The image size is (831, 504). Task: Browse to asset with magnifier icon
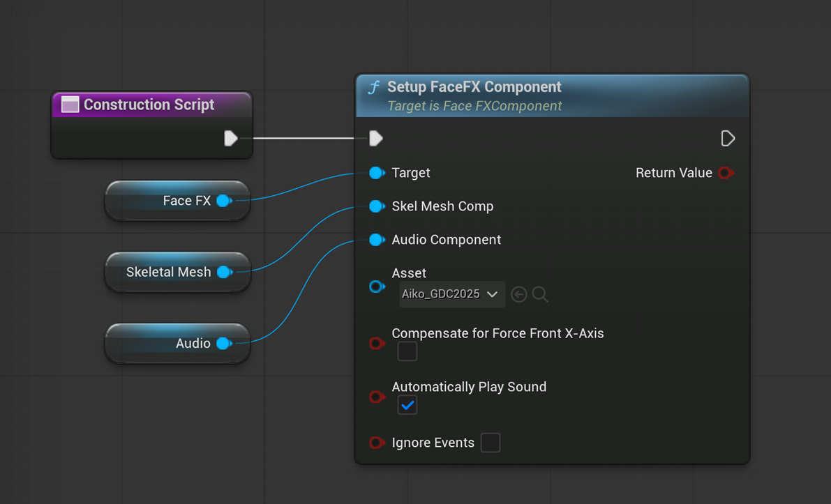click(540, 293)
